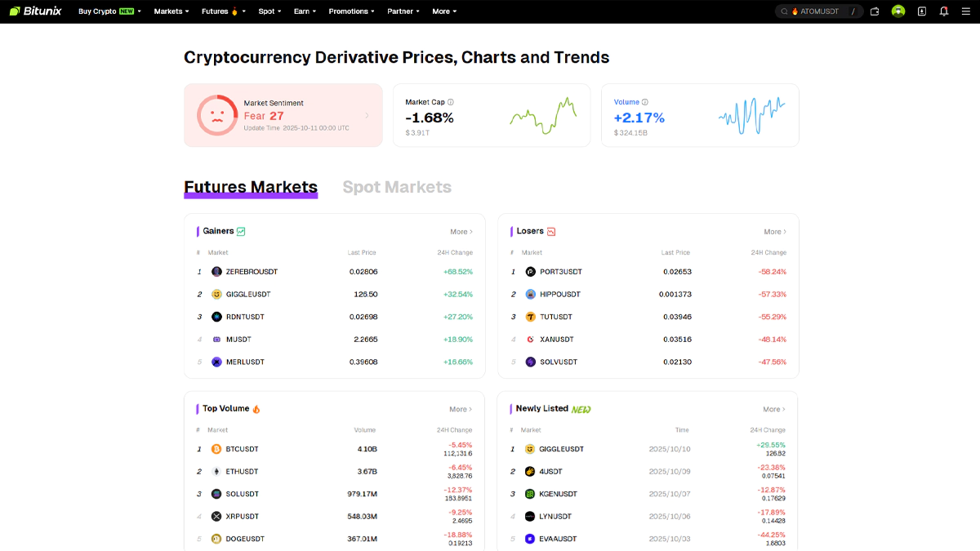Click the Bitunix logo
This screenshot has width=980, height=551.
coord(35,11)
